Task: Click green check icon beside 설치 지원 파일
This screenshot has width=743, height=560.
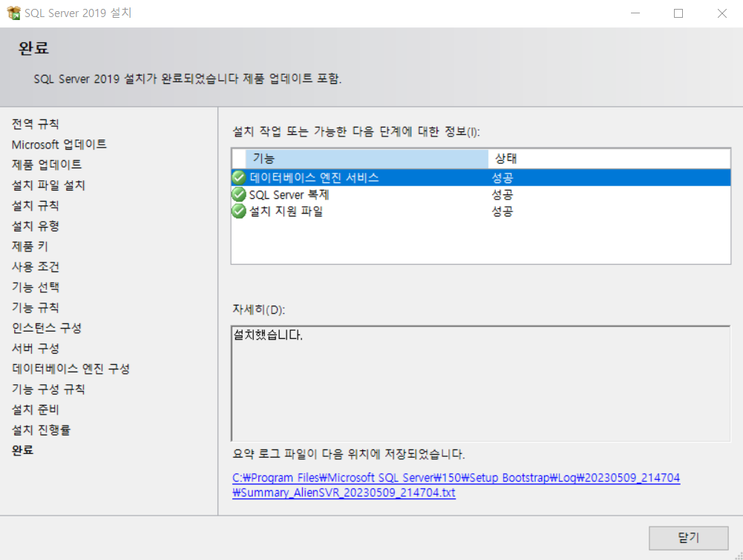Action: pos(239,211)
